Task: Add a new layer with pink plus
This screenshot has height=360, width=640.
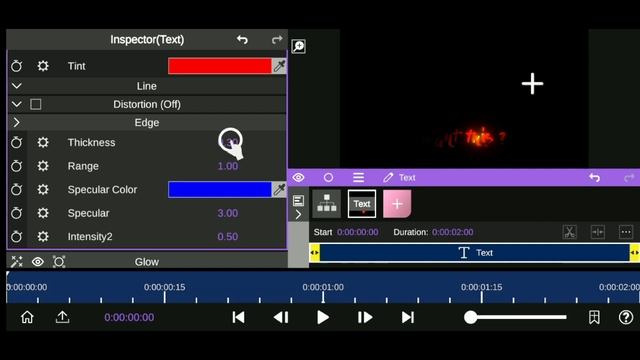Action: click(x=397, y=204)
